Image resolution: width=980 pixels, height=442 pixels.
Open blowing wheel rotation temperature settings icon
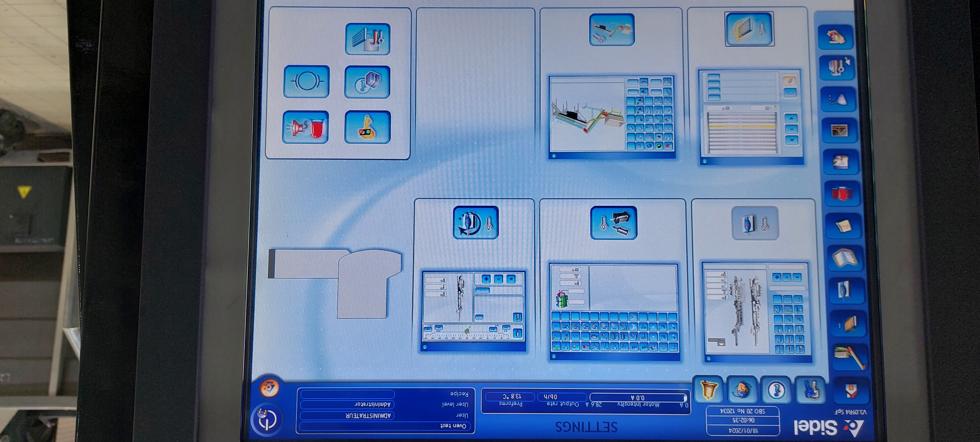(476, 223)
